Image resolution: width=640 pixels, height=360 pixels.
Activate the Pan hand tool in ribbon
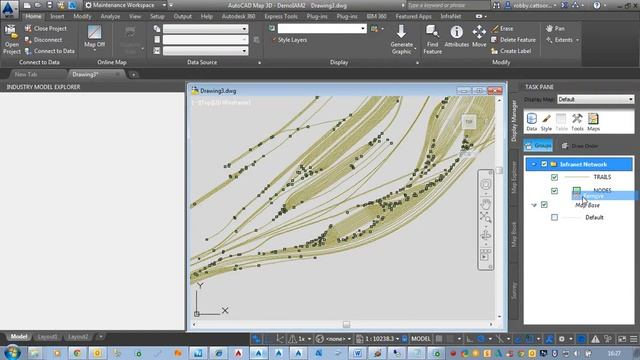(x=555, y=29)
